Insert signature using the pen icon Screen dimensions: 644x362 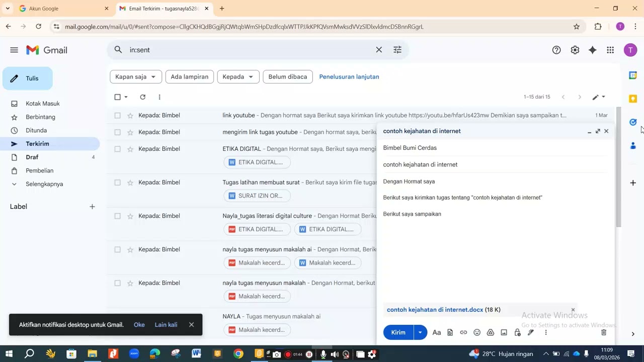(x=531, y=332)
